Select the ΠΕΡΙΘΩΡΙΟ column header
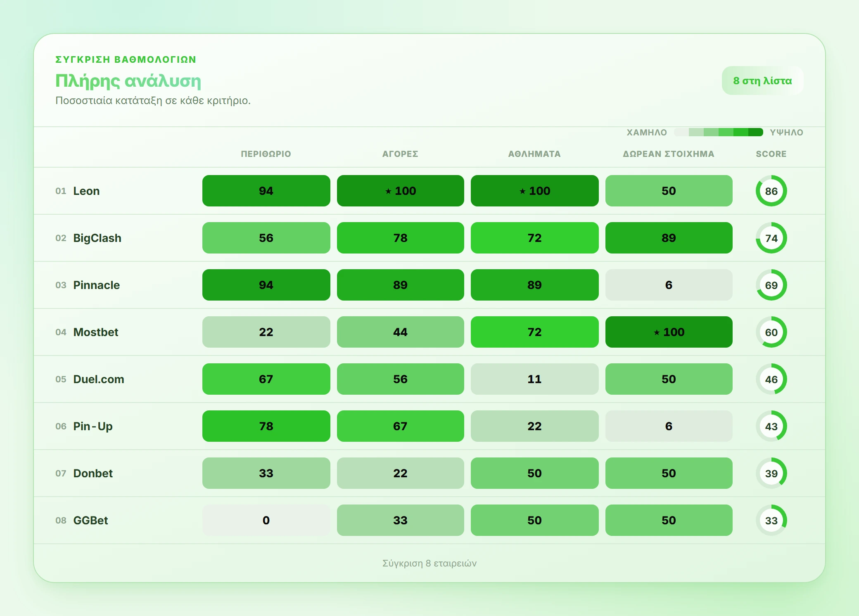This screenshot has width=859, height=616. [266, 154]
